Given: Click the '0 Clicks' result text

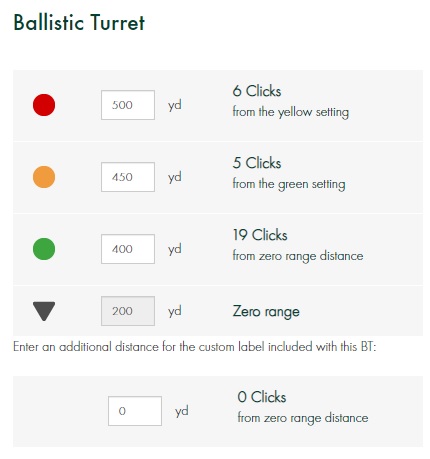Looking at the screenshot, I should pos(262,397).
